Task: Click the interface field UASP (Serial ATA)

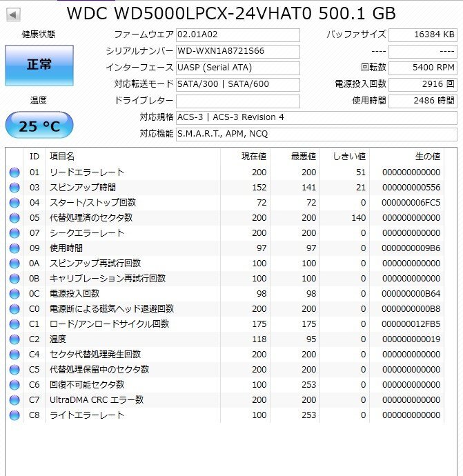Action: click(x=238, y=68)
